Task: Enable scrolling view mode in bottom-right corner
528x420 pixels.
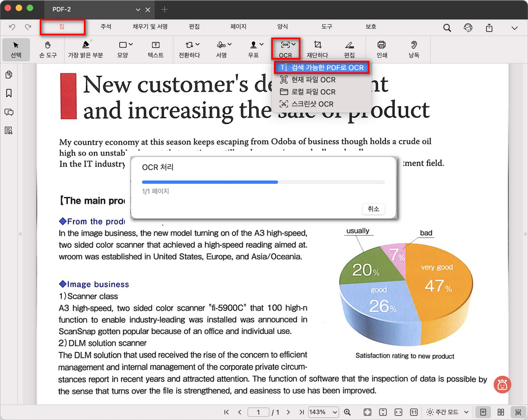Action: point(518,412)
